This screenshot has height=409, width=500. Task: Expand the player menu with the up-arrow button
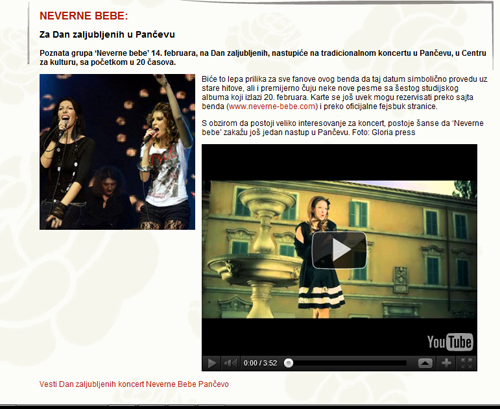point(425,363)
